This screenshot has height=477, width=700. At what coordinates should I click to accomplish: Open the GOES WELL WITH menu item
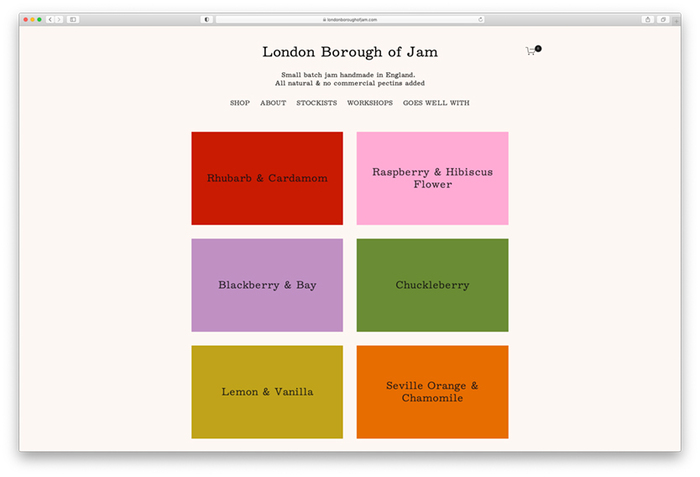tap(436, 103)
